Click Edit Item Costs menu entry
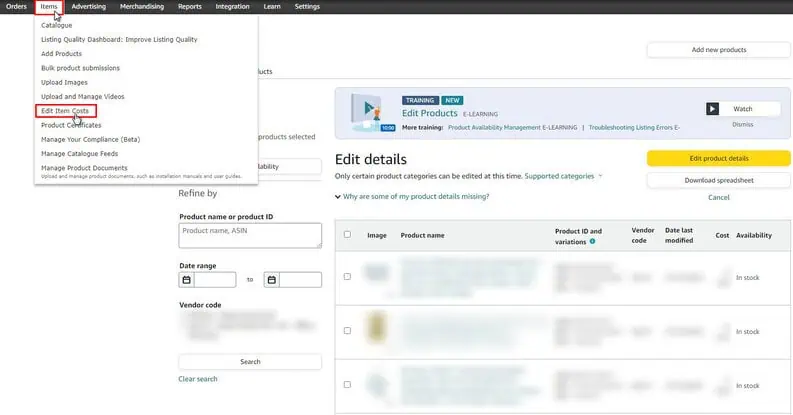The image size is (793, 415). 65,111
